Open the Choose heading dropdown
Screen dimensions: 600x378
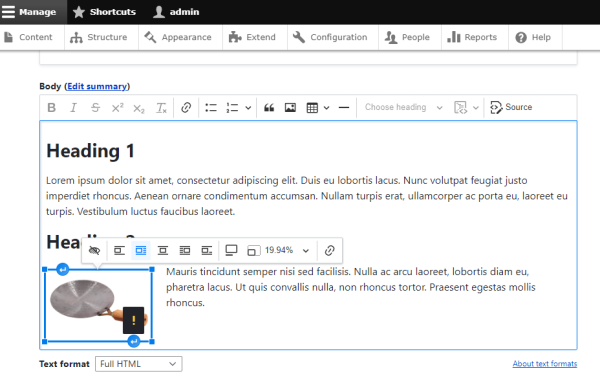click(x=403, y=108)
